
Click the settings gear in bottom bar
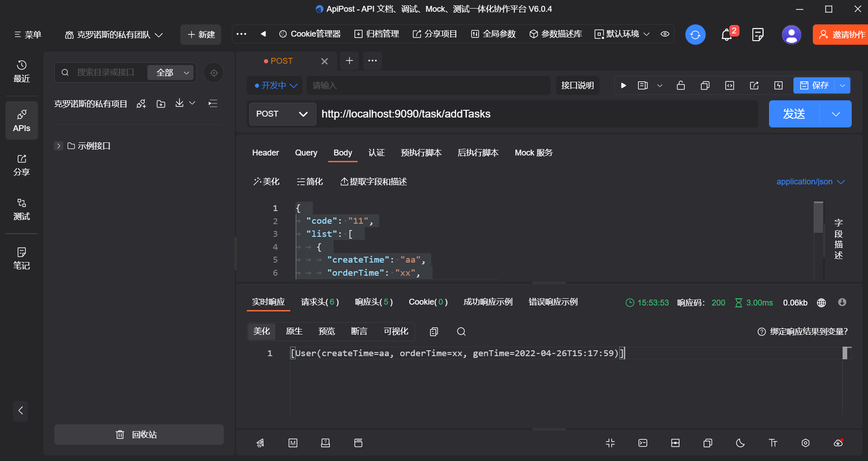tap(805, 443)
